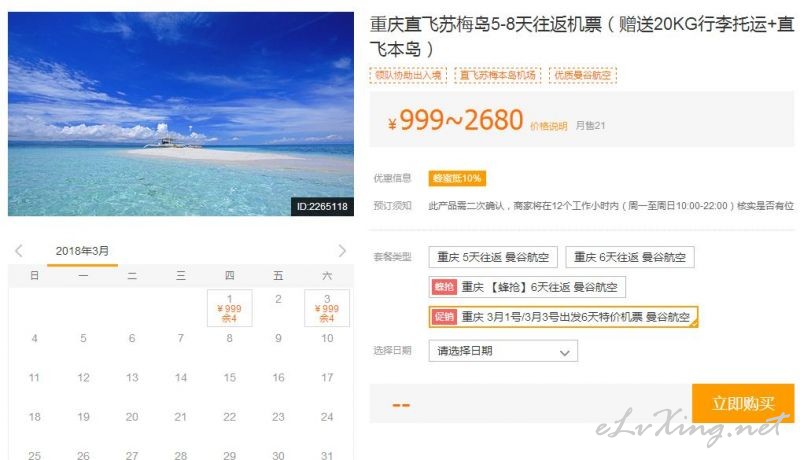Image resolution: width=800 pixels, height=460 pixels.
Task: Go to next month in calendar
Action: click(342, 251)
